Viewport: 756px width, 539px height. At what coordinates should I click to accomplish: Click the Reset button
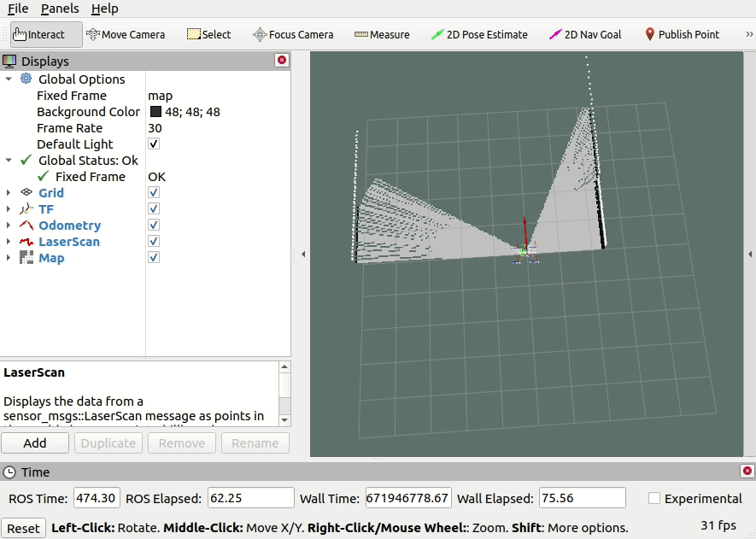[x=23, y=528]
